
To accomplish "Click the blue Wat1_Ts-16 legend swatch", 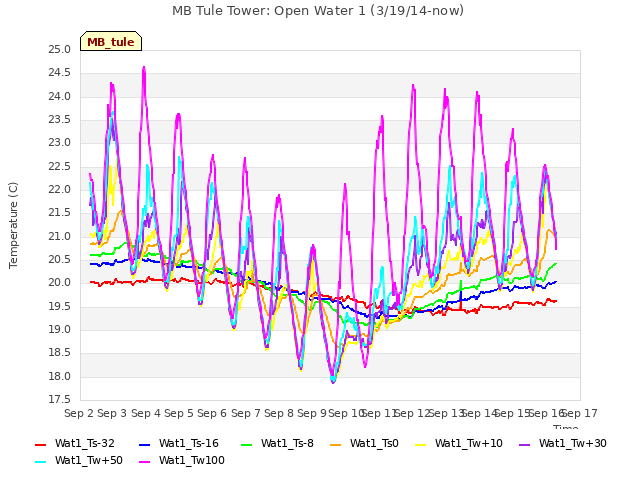I will [x=144, y=444].
